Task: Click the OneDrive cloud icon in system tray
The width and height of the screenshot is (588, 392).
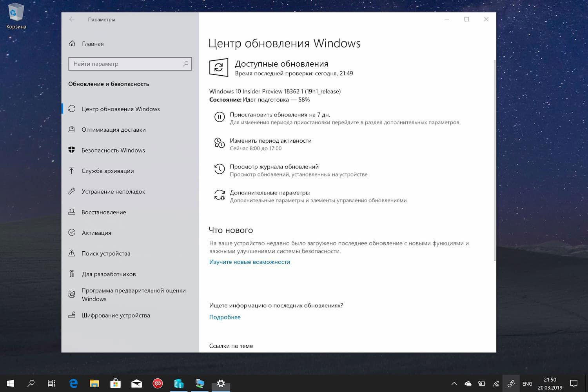Action: click(467, 383)
